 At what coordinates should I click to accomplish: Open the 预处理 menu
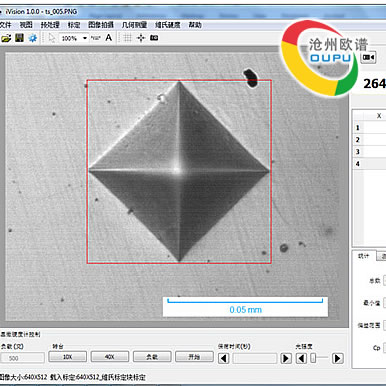(50, 25)
